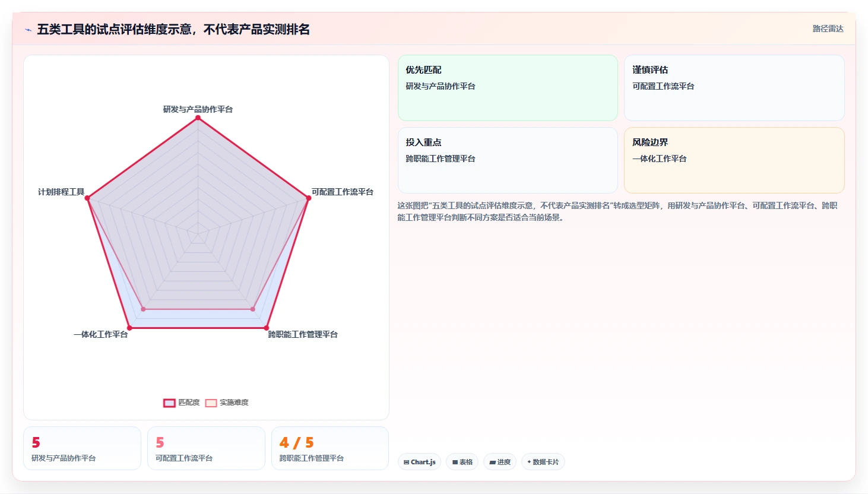Image resolution: width=868 pixels, height=494 pixels.
Task: Click radar data point at 研发与产品协作平台
Action: coord(198,118)
